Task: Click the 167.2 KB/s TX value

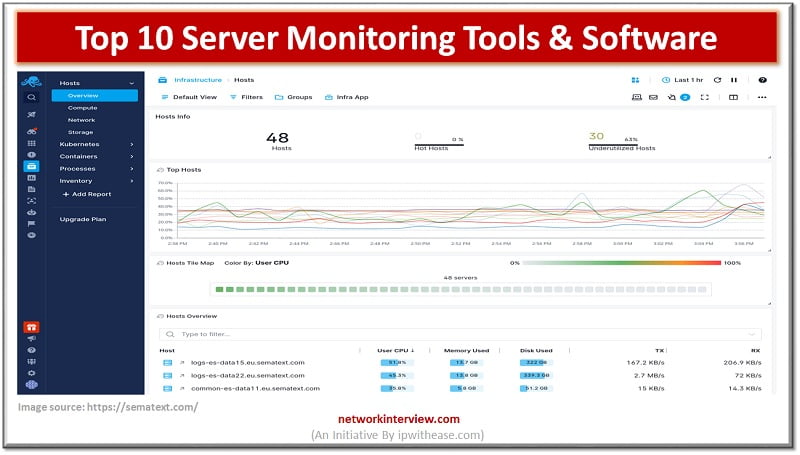Action: 645,363
